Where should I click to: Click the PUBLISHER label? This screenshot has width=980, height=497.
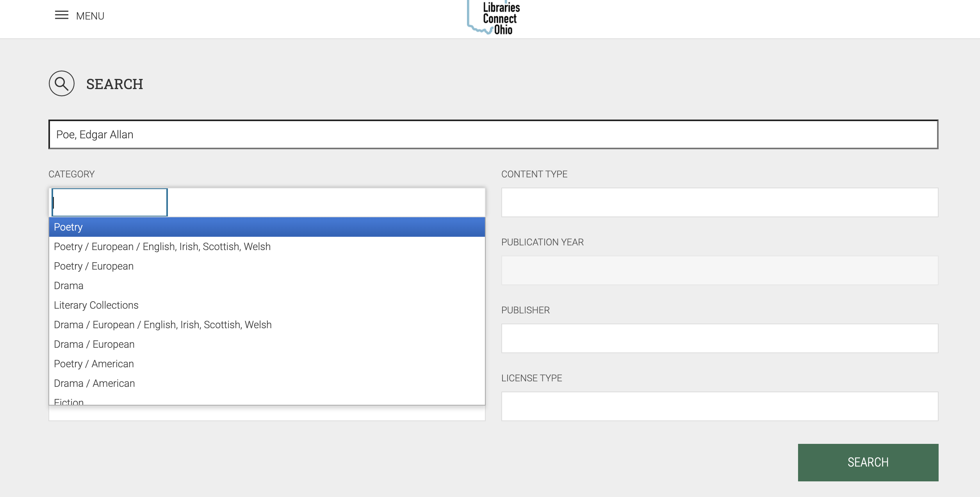525,310
